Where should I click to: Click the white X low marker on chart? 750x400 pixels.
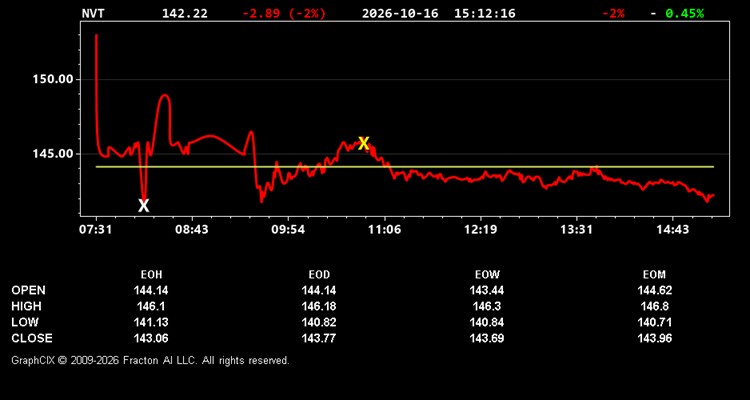click(x=143, y=206)
